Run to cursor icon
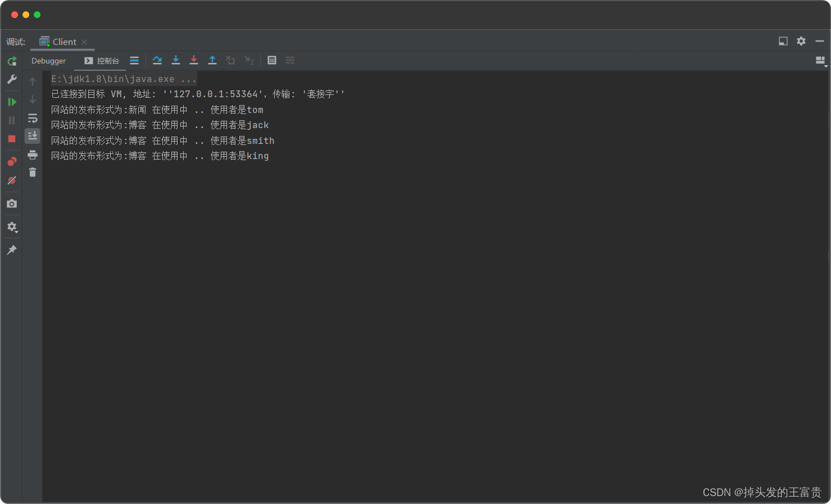831x504 pixels. click(x=249, y=60)
